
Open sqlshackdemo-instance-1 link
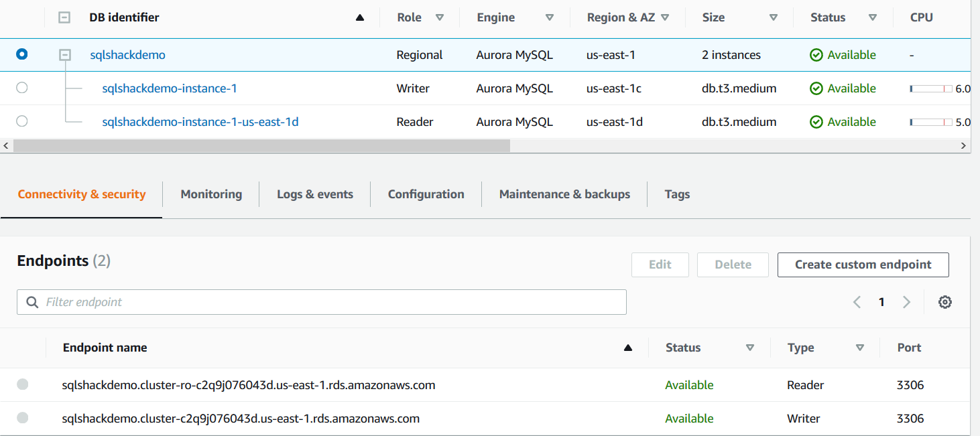click(170, 88)
